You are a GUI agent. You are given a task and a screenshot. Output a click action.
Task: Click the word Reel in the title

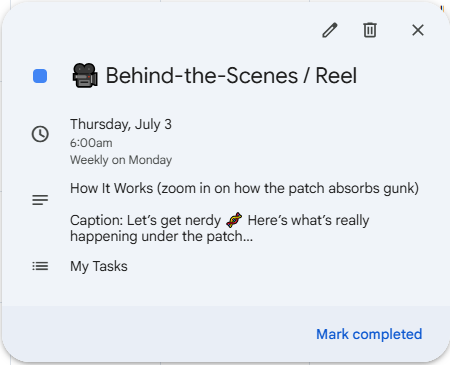click(336, 76)
